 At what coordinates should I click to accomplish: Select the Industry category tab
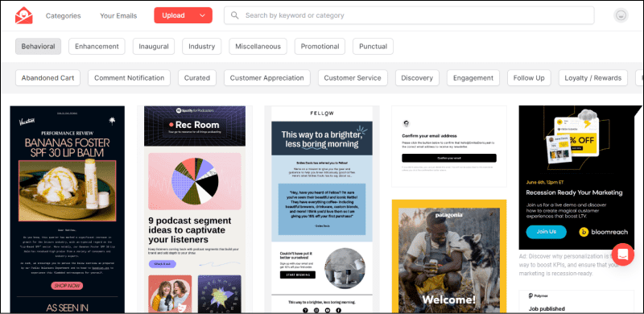[202, 47]
